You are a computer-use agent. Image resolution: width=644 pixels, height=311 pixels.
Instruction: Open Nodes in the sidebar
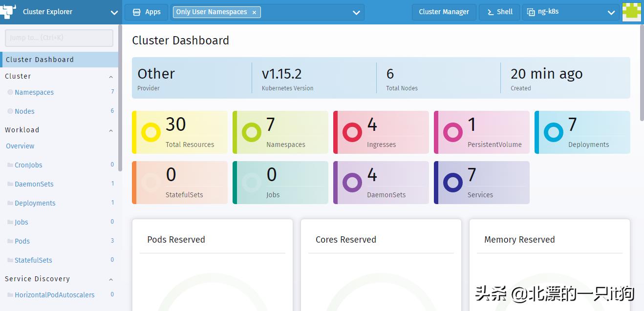[24, 111]
